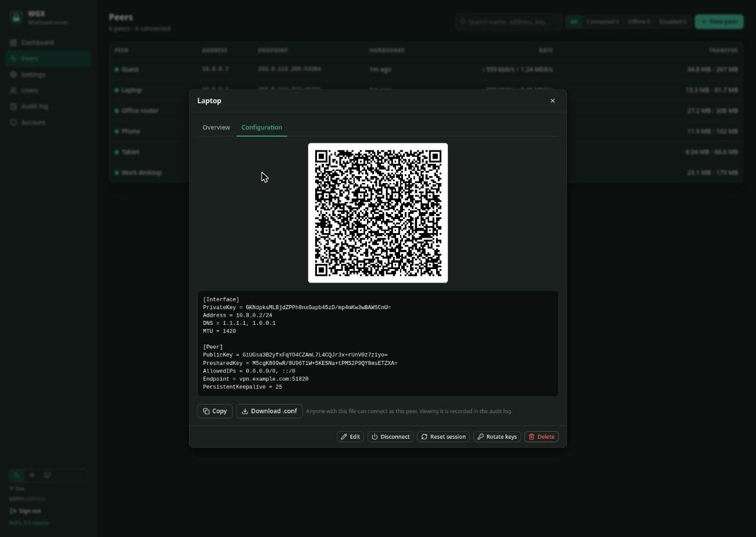Click the AllowedIPs = 0.0.0.0/0, ::/0 line
The image size is (756, 537).
[x=249, y=371]
